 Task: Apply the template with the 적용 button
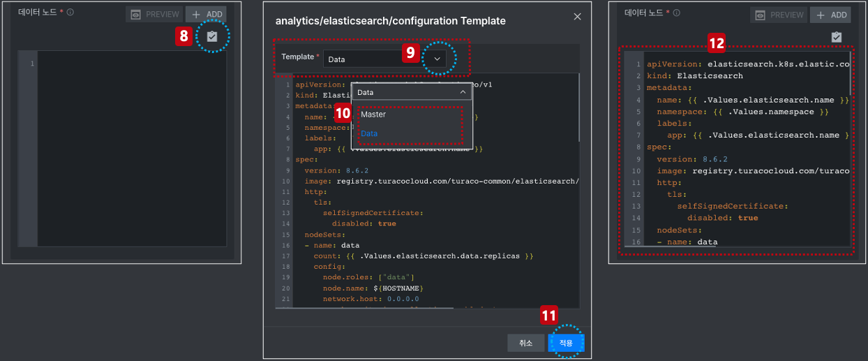pyautogui.click(x=566, y=343)
